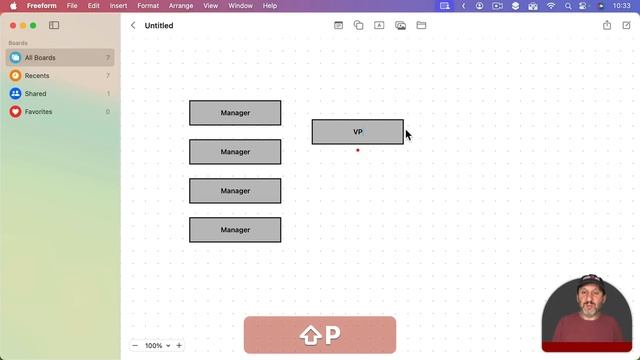Open the Arrange menu
640x360 pixels.
(181, 6)
